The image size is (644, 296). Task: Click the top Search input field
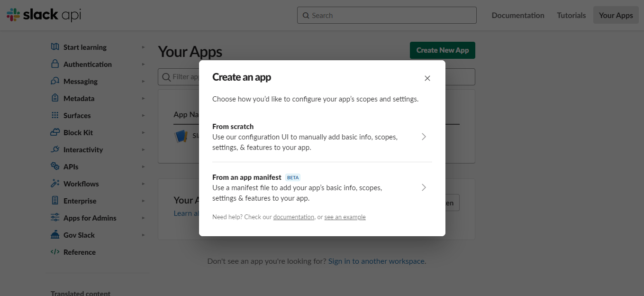coord(387,15)
